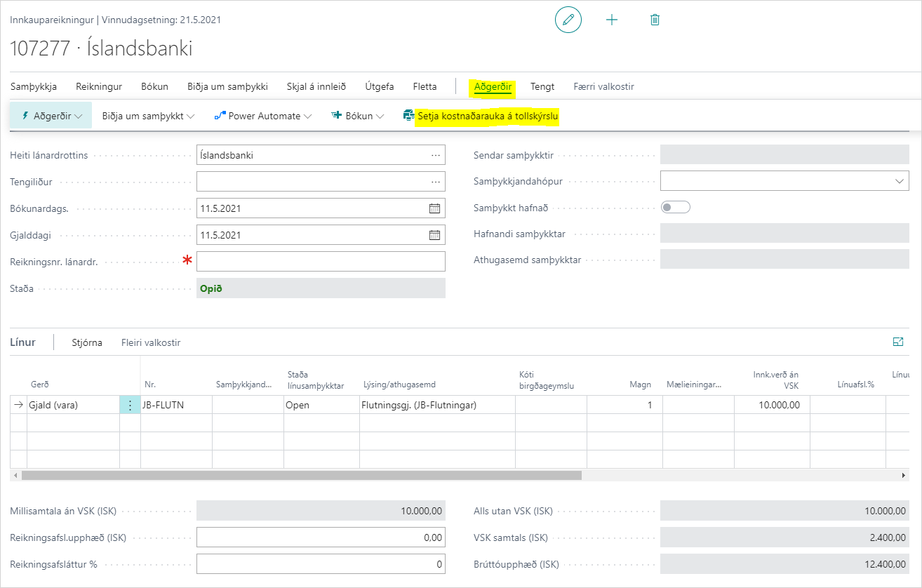Expand the Samþykkjandahópur dropdown
The image size is (922, 588).
tap(900, 182)
